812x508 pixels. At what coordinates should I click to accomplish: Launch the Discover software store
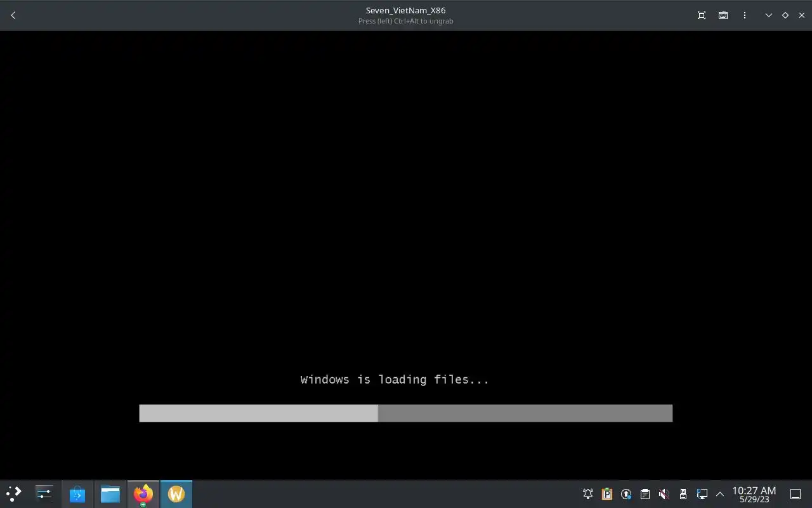tap(77, 493)
